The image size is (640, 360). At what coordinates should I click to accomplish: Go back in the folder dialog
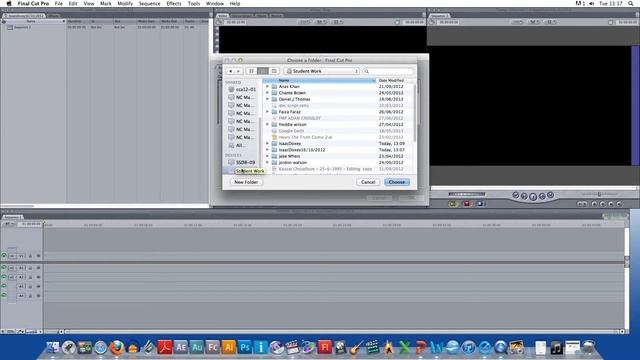point(231,71)
